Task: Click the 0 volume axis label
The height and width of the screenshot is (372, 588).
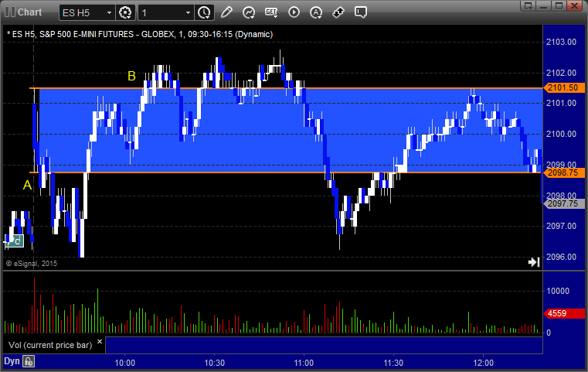Action: (549, 333)
